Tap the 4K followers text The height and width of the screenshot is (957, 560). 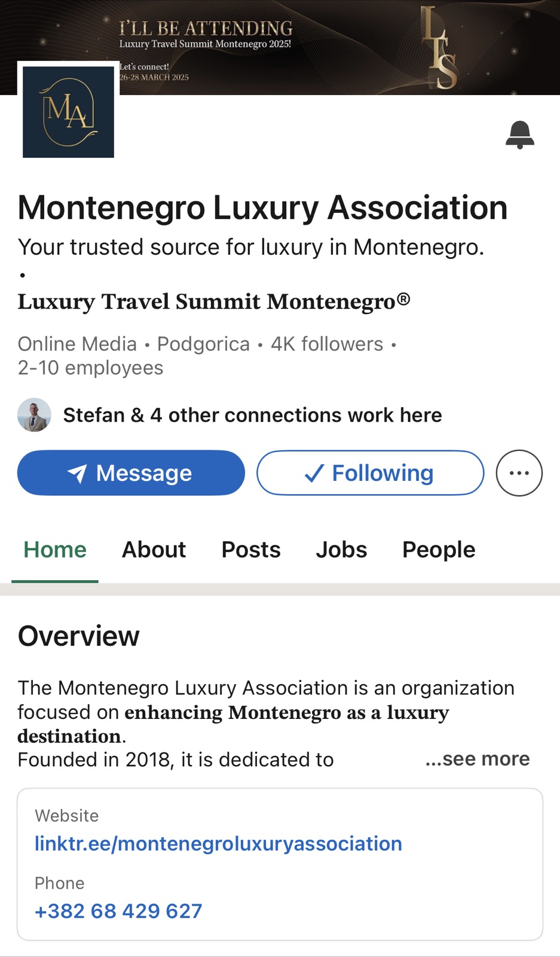pos(327,344)
